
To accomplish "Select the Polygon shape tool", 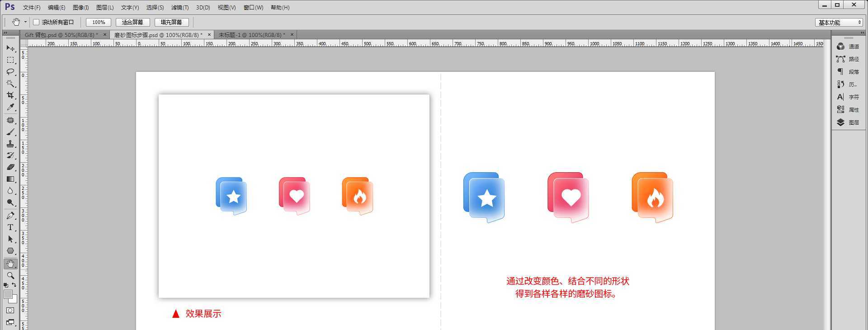I will [10, 251].
